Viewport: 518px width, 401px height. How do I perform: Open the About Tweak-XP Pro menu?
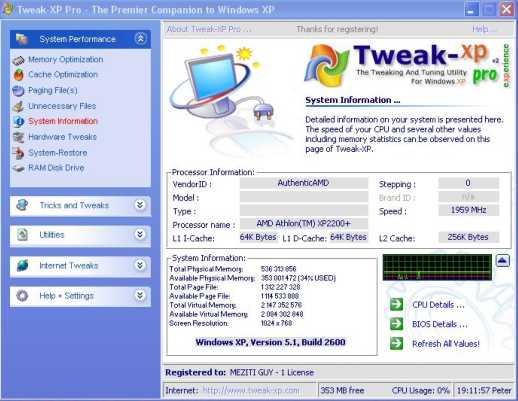coord(208,29)
